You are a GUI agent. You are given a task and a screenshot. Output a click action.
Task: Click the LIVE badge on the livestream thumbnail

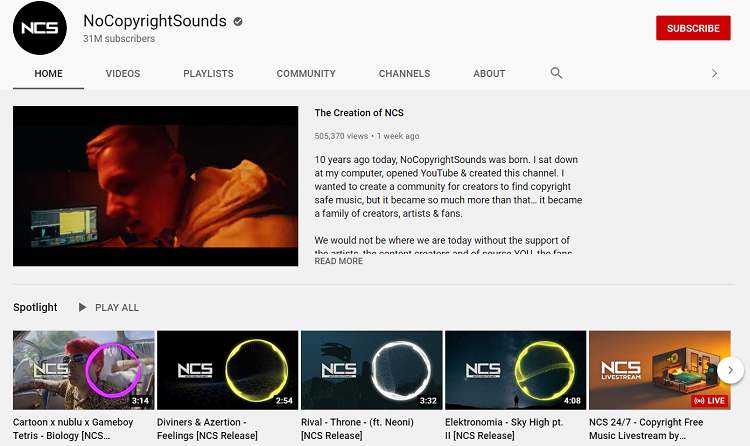[709, 401]
